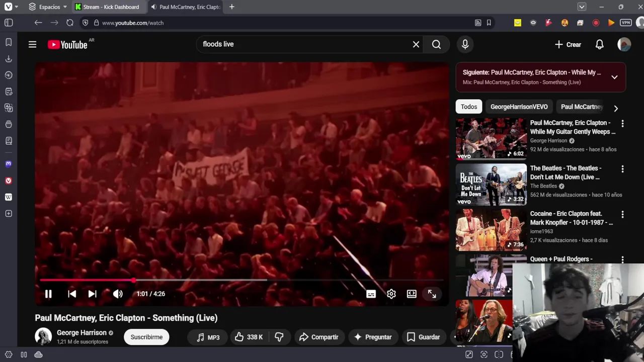This screenshot has width=644, height=362.
Task: Open video player settings gear
Action: click(391, 294)
